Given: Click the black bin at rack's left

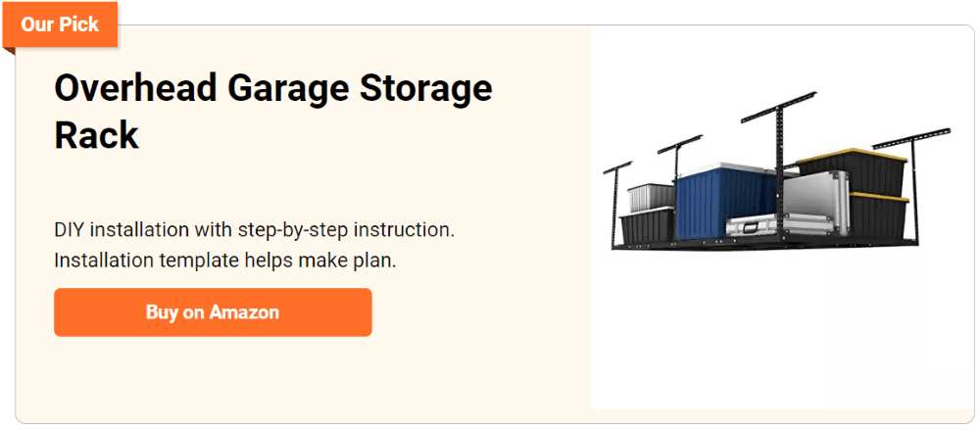Looking at the screenshot, I should pyautogui.click(x=646, y=227).
